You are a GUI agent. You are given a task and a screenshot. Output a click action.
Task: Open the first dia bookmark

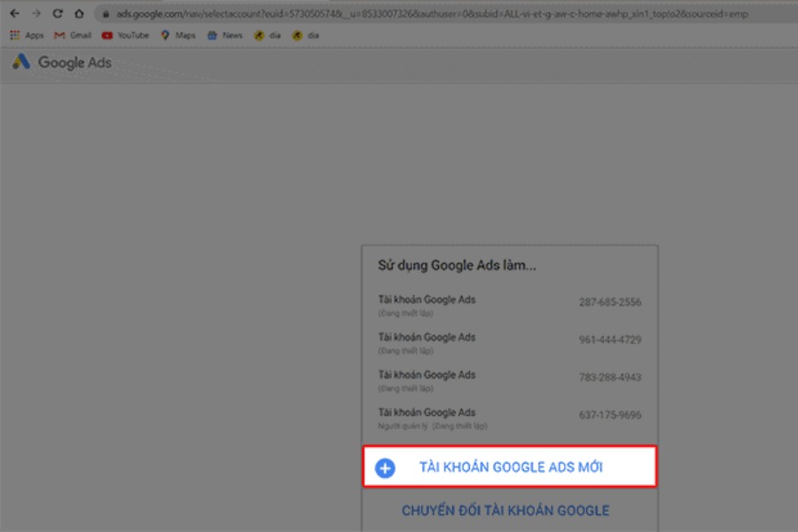click(268, 35)
